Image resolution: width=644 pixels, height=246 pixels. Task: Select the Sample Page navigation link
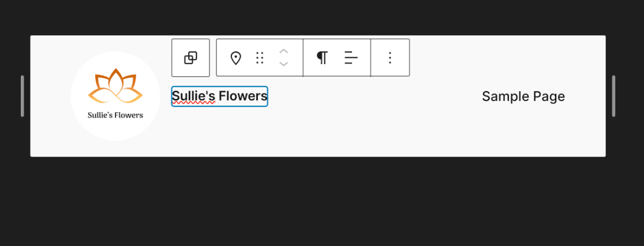point(523,96)
